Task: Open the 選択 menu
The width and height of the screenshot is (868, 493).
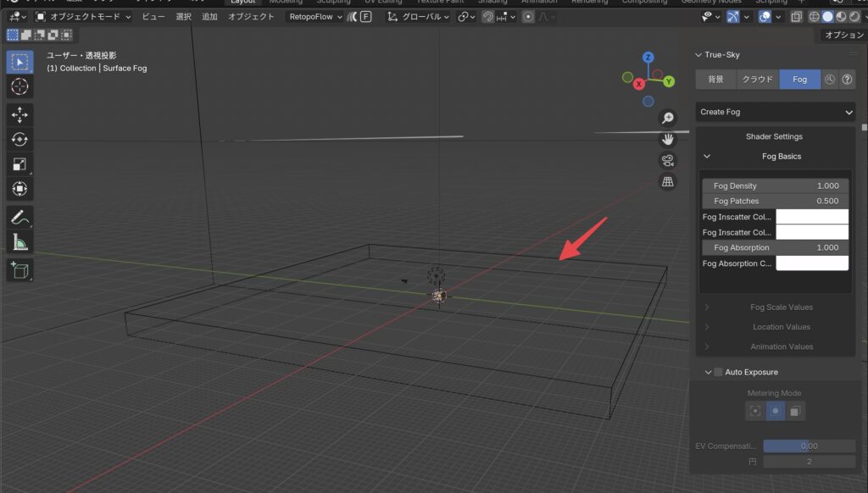Action: coord(183,17)
